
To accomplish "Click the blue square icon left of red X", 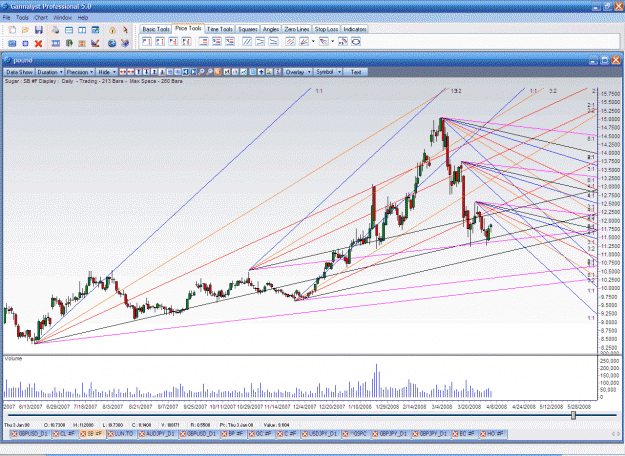I will [26, 43].
